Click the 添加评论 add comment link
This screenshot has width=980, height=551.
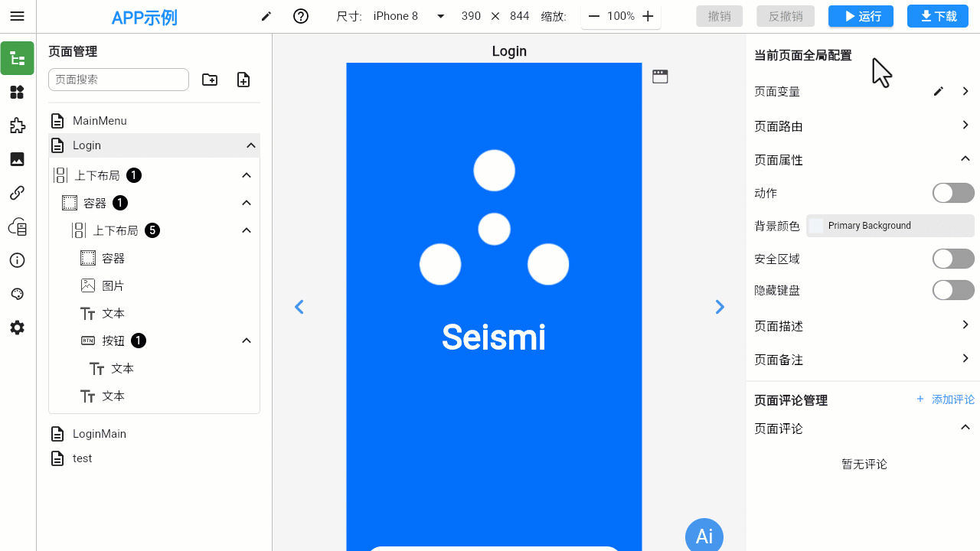tap(946, 399)
